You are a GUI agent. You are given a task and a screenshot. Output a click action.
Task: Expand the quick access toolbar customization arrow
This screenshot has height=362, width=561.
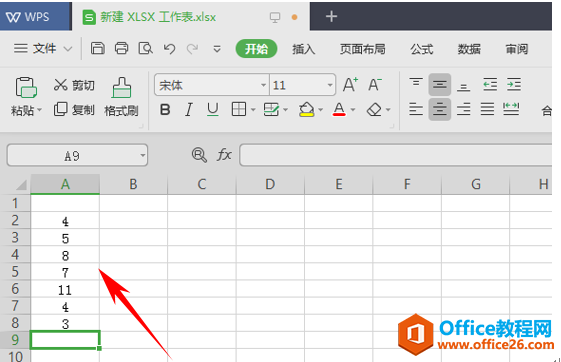click(217, 49)
